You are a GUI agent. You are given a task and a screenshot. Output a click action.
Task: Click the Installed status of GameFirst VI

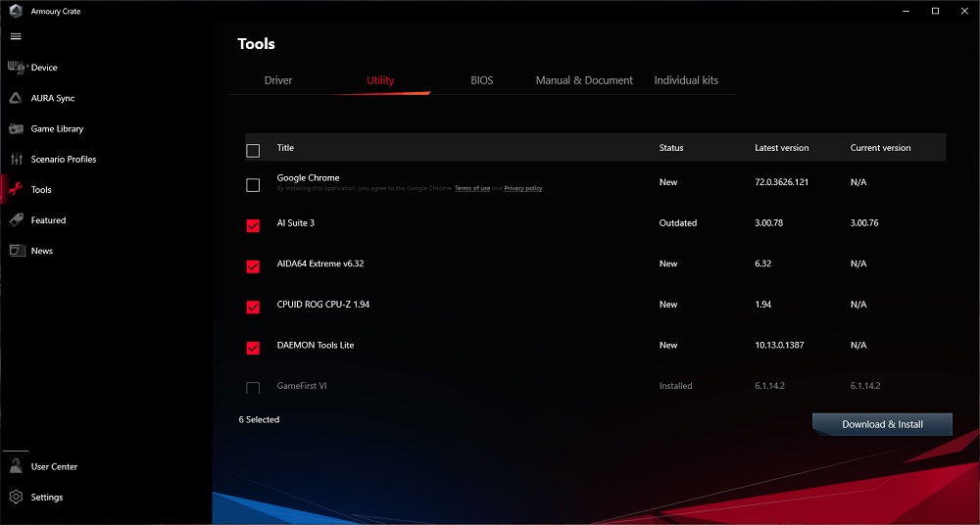(675, 386)
